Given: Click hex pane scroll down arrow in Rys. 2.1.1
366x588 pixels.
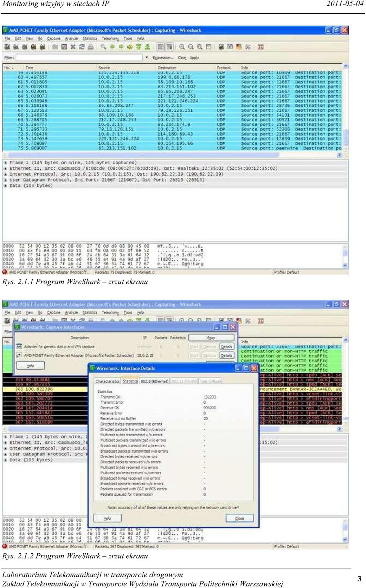Looking at the screenshot, I should point(345,265).
